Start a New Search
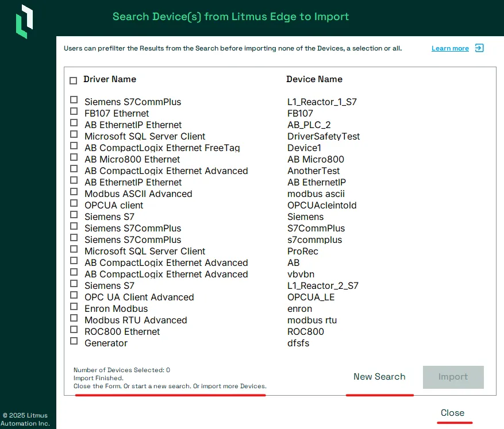This screenshot has height=429, width=504. [x=379, y=377]
